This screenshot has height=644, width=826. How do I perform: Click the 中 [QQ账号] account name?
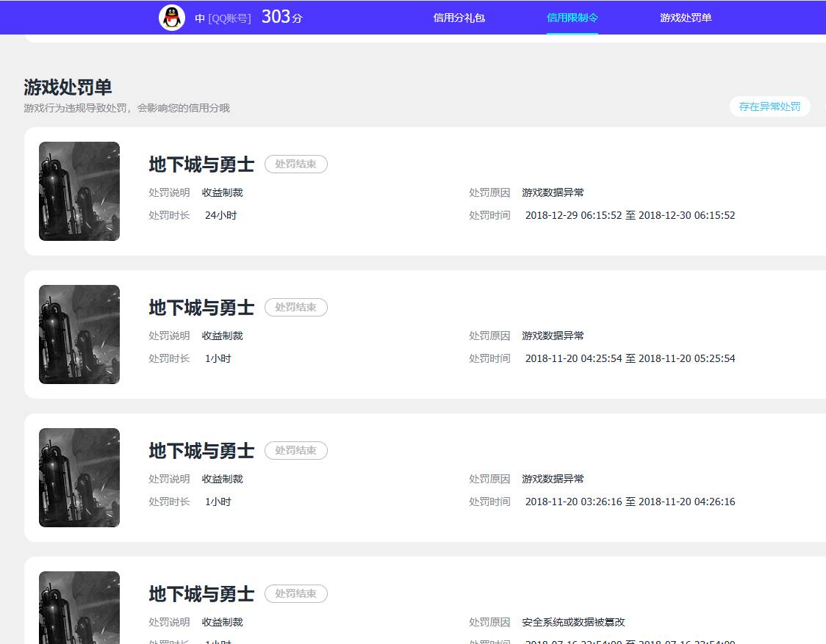pyautogui.click(x=223, y=18)
